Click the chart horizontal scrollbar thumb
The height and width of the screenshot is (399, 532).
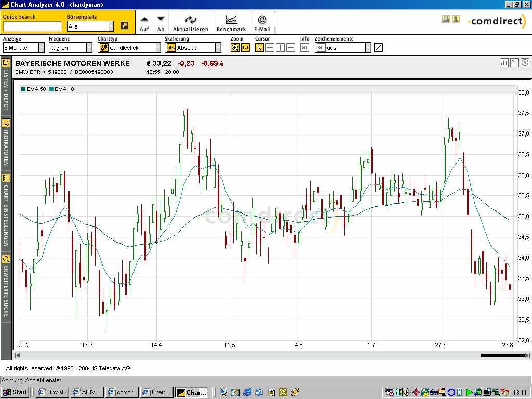pyautogui.click(x=503, y=355)
